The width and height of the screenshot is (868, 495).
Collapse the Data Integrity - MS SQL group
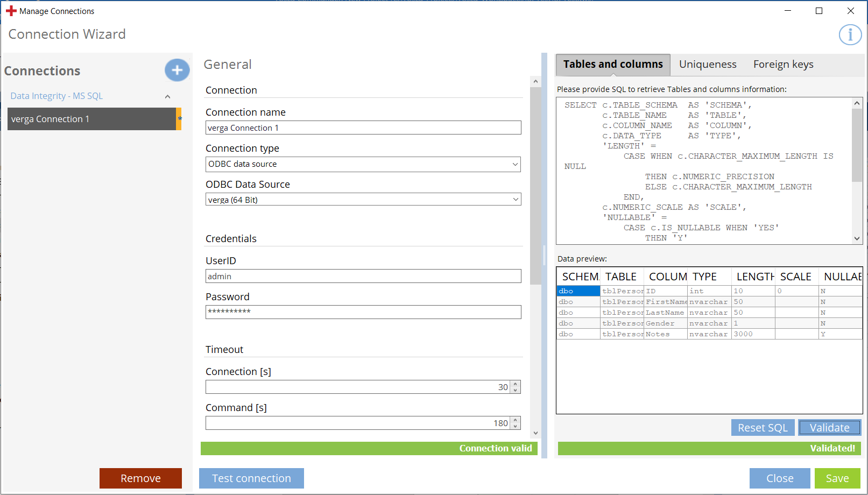[167, 96]
